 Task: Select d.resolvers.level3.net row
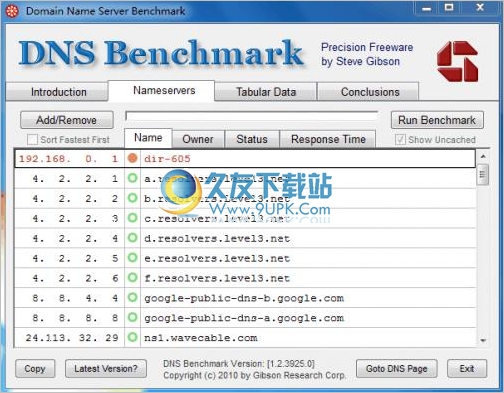pos(245,238)
